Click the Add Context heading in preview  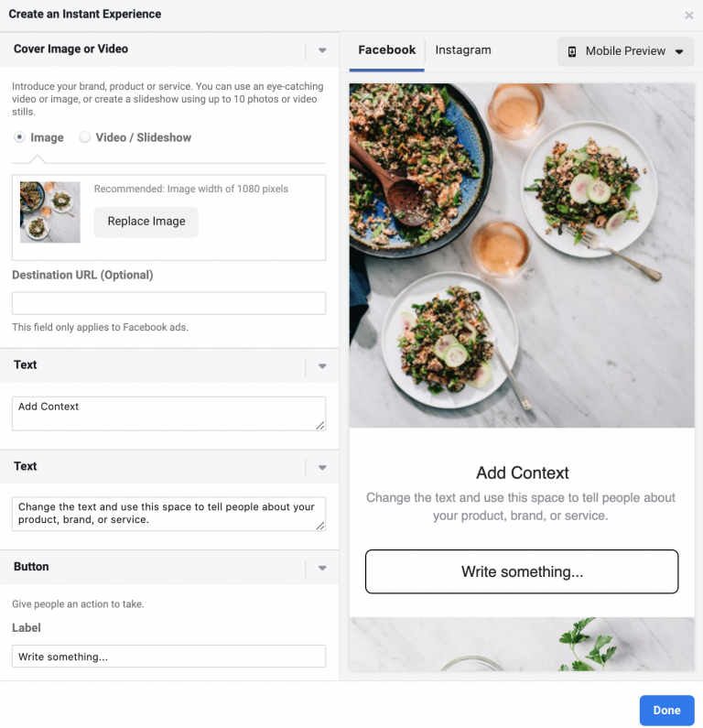pyautogui.click(x=522, y=473)
